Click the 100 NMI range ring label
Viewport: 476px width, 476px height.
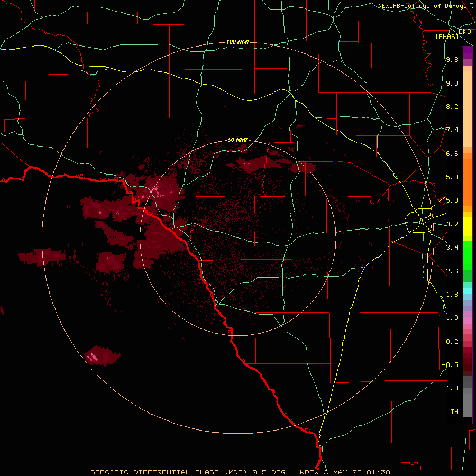(x=237, y=42)
